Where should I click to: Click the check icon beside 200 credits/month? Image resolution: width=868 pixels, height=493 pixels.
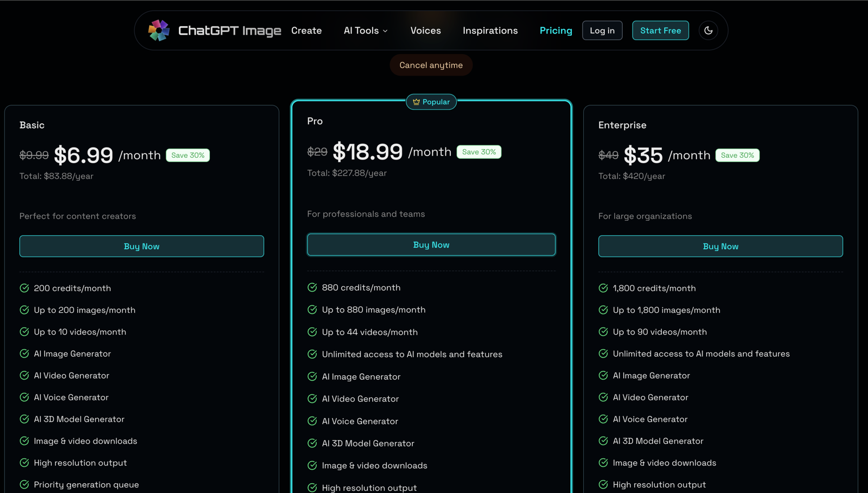[24, 288]
